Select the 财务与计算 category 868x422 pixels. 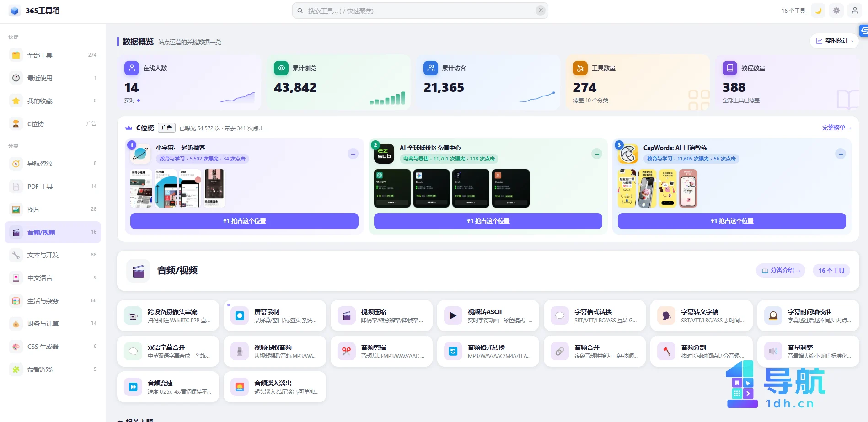[x=53, y=324]
